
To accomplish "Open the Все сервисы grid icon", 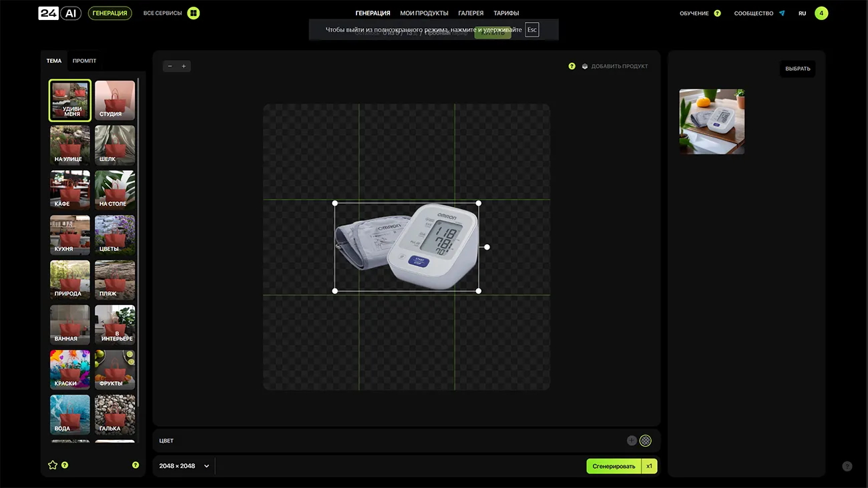I will coord(193,13).
